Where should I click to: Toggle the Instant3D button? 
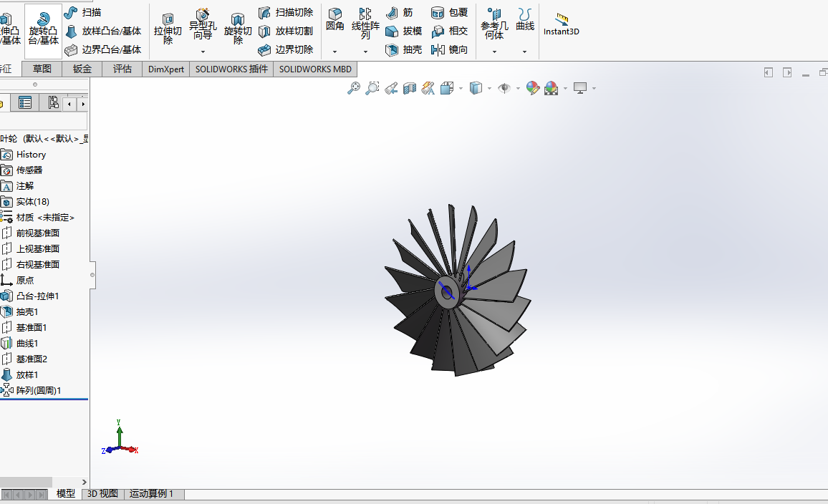click(x=562, y=24)
